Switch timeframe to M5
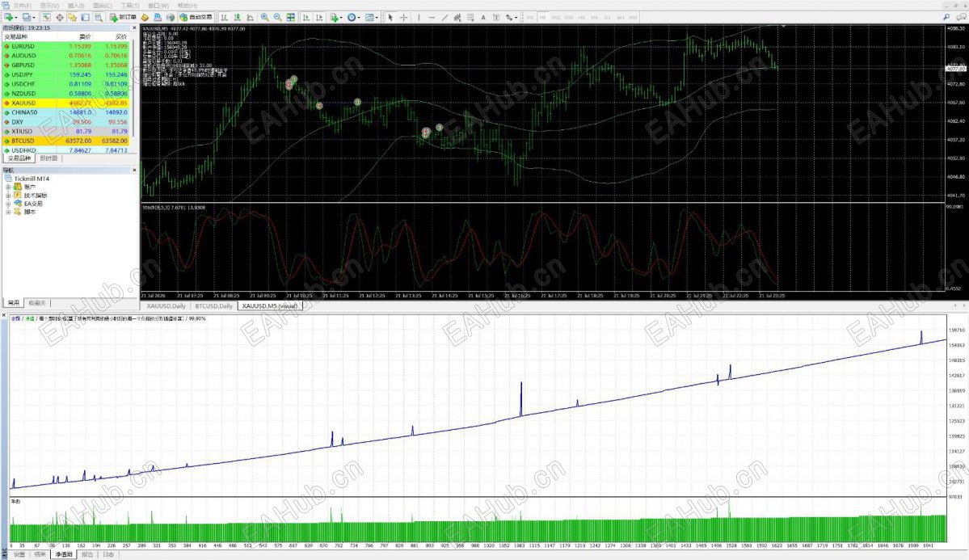969x560 pixels. click(x=542, y=17)
